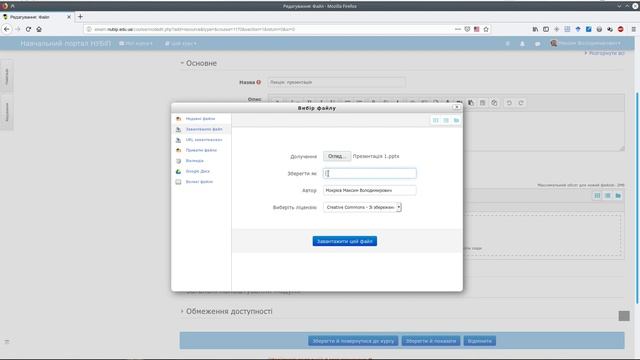Open the user profile menu
The height and width of the screenshot is (360, 640).
click(x=586, y=43)
